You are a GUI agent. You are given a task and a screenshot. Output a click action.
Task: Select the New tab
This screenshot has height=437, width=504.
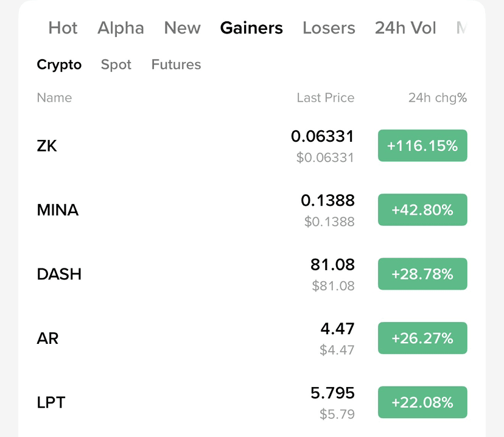[x=182, y=28]
